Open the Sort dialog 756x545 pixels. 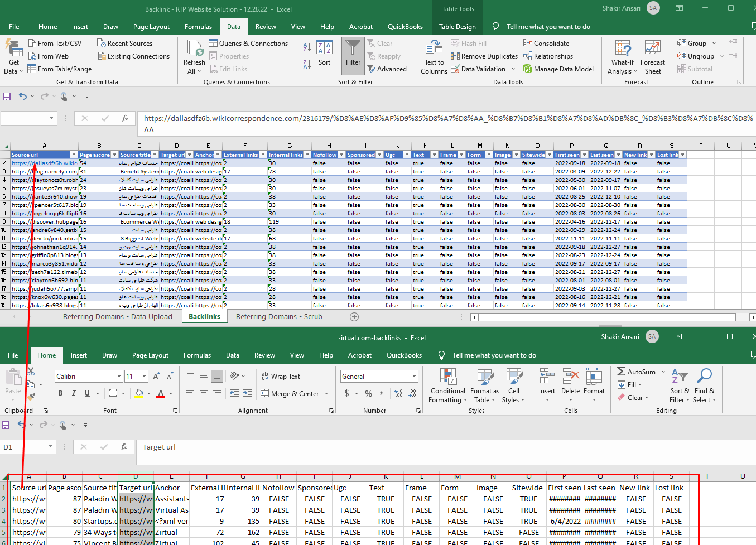[324, 54]
